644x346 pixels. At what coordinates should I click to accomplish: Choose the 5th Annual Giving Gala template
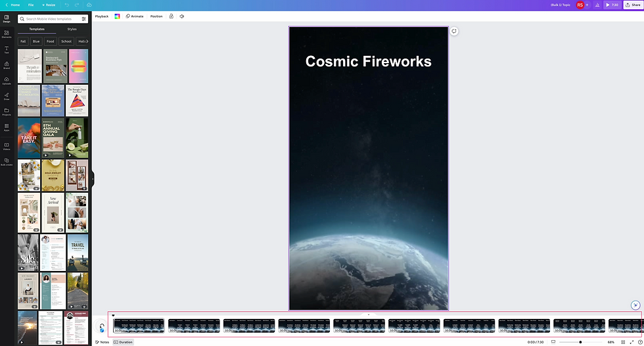pos(53,139)
